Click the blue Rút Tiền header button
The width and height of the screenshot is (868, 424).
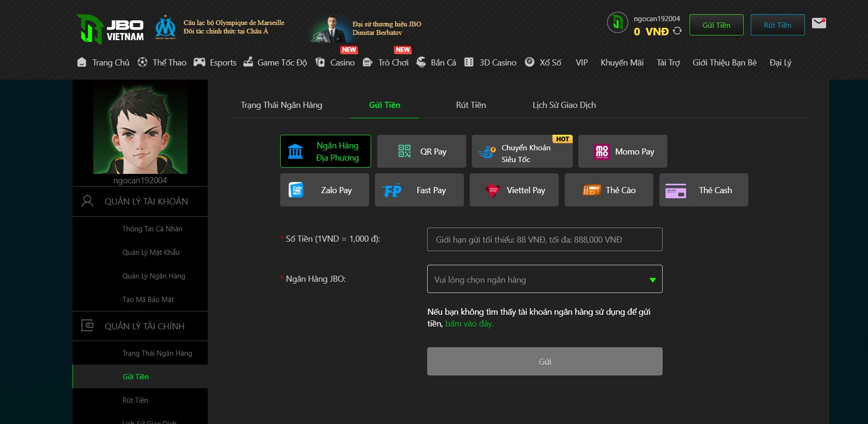pos(778,25)
